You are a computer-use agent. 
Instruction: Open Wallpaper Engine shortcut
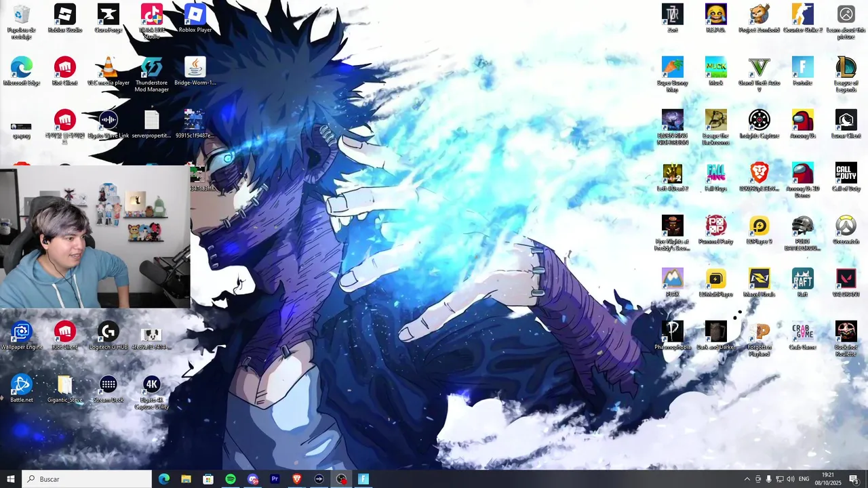(22, 335)
